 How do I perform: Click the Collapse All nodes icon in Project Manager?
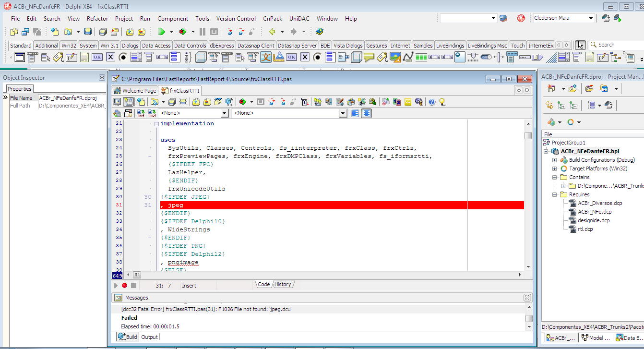[573, 105]
